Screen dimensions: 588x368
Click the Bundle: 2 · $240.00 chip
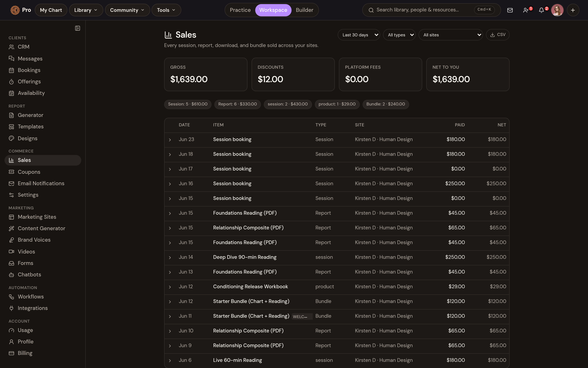pos(386,104)
